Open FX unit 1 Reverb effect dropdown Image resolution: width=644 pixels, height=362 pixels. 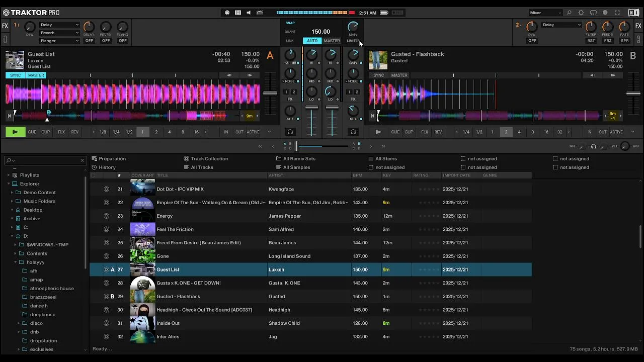point(59,33)
